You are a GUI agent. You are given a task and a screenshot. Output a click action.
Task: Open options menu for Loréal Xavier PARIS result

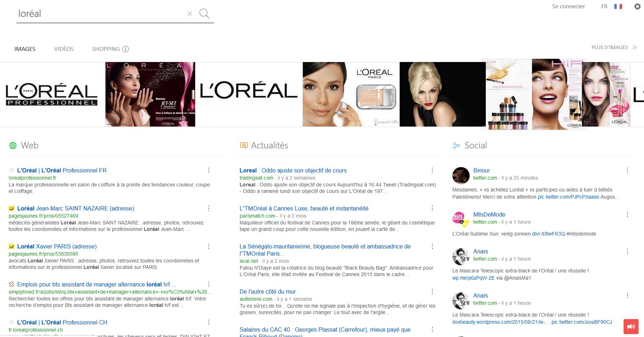coord(209,247)
